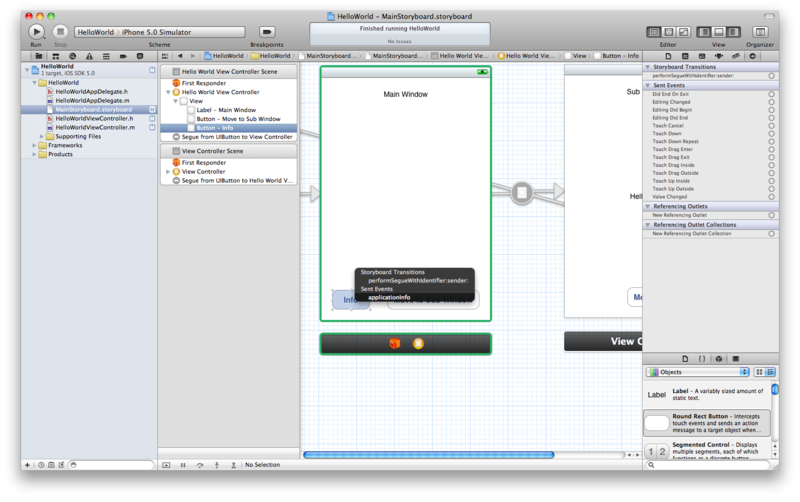Switch library to icon grid view

click(x=759, y=372)
